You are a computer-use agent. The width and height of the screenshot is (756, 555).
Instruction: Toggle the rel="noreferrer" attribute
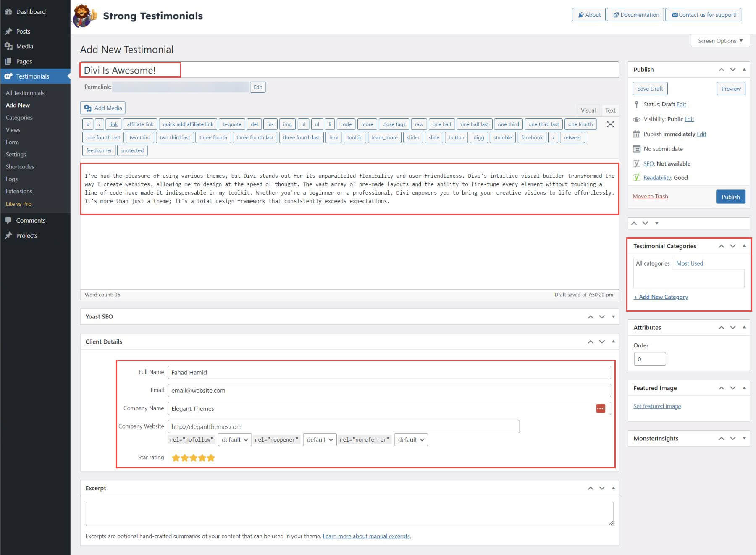click(365, 439)
